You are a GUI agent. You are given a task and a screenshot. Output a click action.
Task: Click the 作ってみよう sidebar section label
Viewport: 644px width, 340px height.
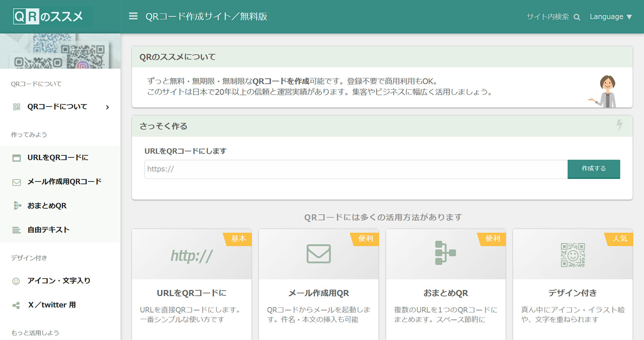(29, 135)
